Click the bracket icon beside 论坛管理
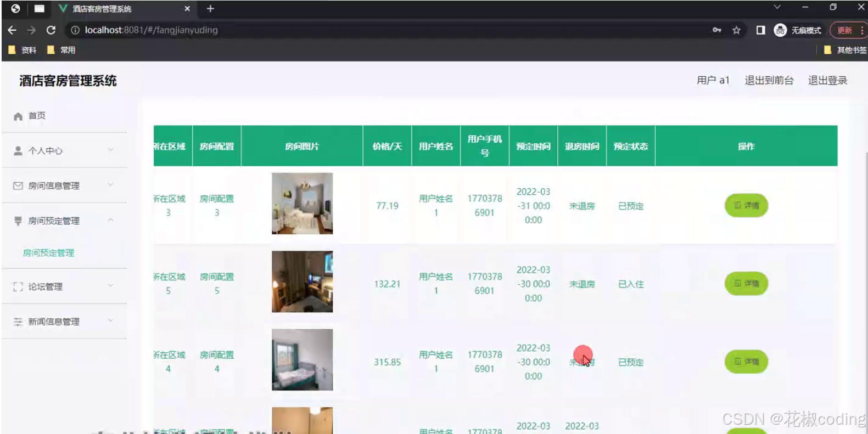Image resolution: width=868 pixels, height=434 pixels. click(x=18, y=286)
